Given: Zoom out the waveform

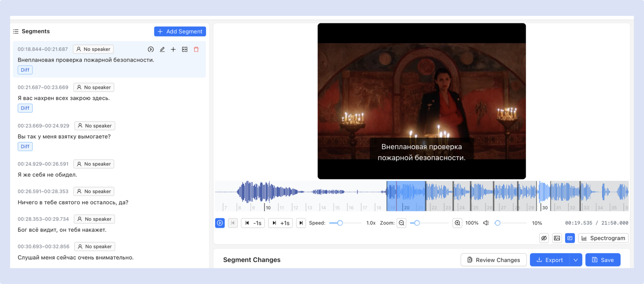Looking at the screenshot, I should point(401,223).
